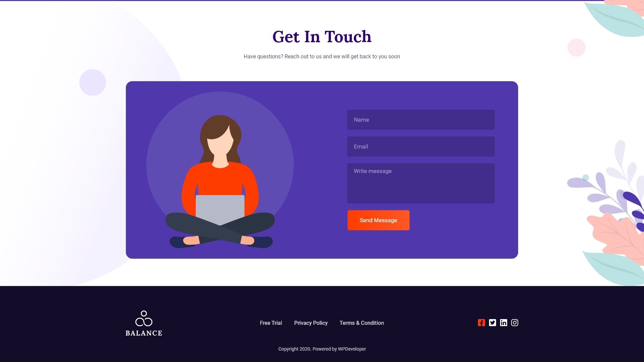Click the decorative circle icon top-right
The image size is (644, 362).
pos(576,47)
